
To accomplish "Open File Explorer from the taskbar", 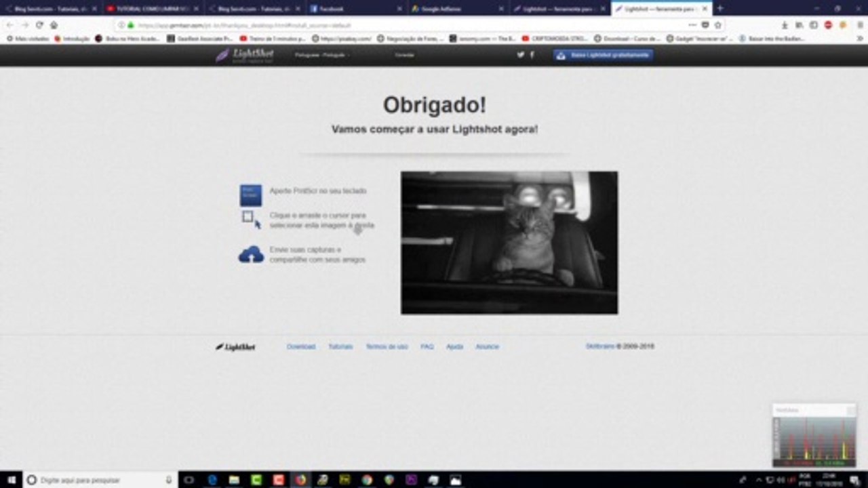I will [234, 480].
